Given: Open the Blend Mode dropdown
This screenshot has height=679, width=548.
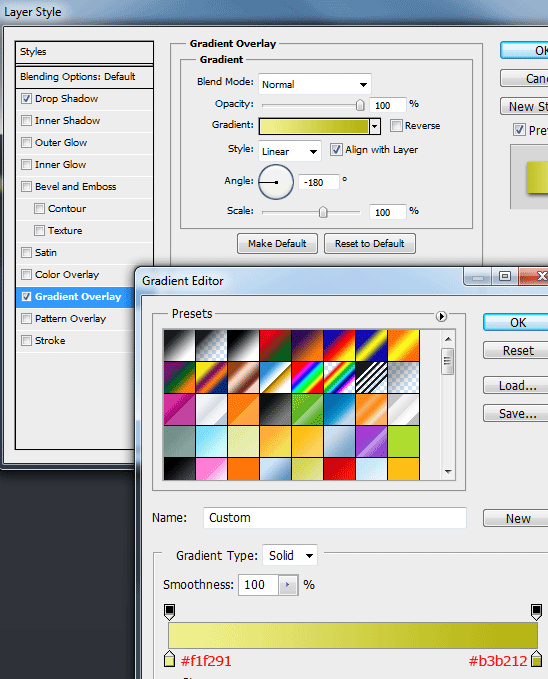Looking at the screenshot, I should pyautogui.click(x=315, y=84).
